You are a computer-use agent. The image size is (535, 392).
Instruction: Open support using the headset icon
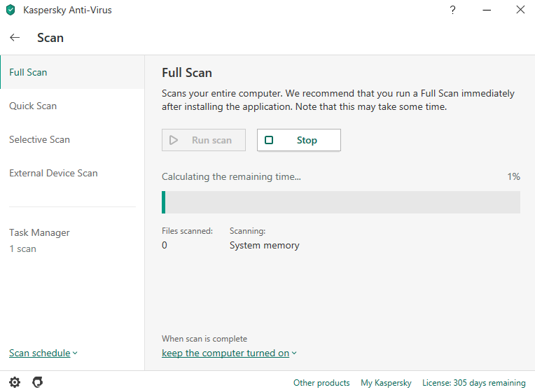tap(38, 382)
